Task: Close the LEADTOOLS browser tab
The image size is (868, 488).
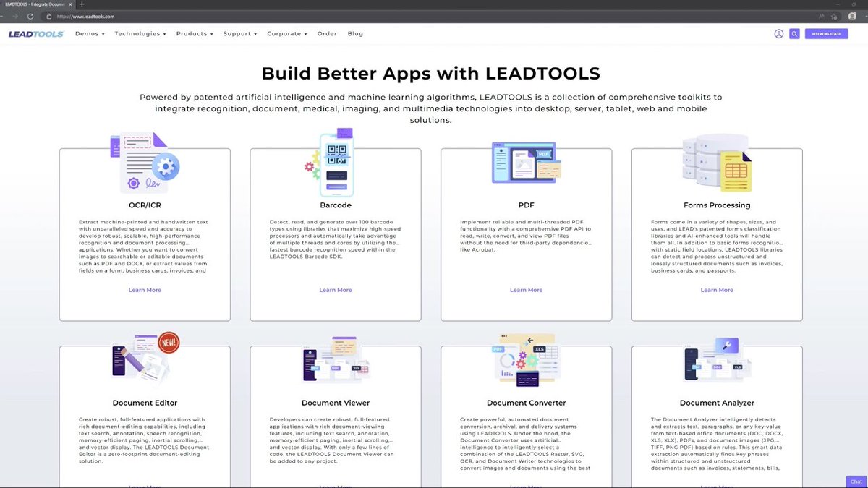Action: pyautogui.click(x=70, y=4)
